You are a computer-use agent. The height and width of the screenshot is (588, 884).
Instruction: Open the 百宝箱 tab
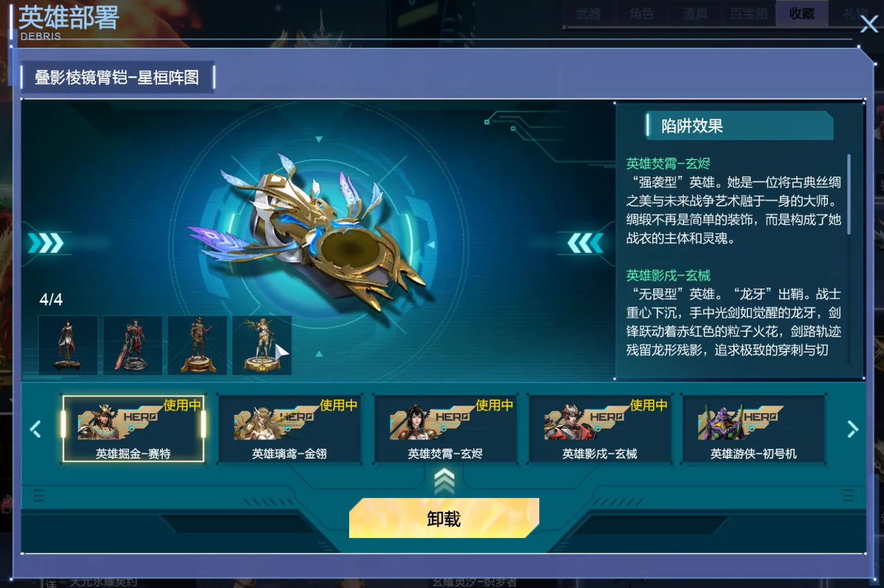point(749,13)
